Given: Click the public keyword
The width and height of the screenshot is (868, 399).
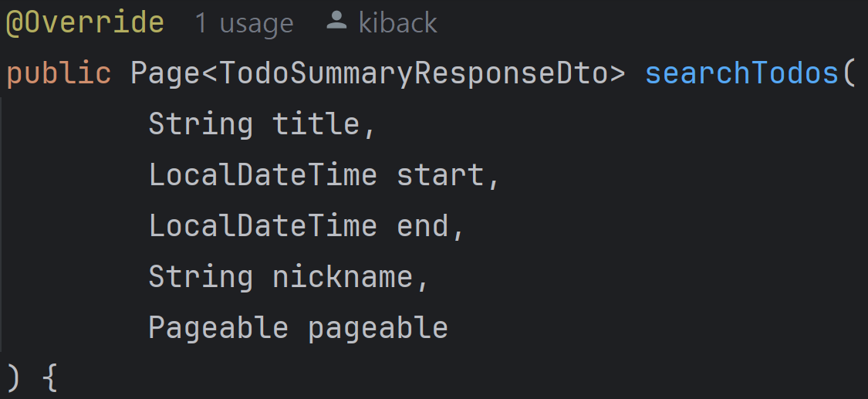Looking at the screenshot, I should point(59,74).
